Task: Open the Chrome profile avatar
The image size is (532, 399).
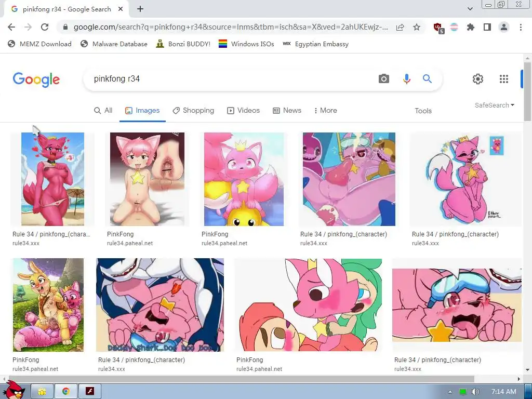Action: point(504,27)
